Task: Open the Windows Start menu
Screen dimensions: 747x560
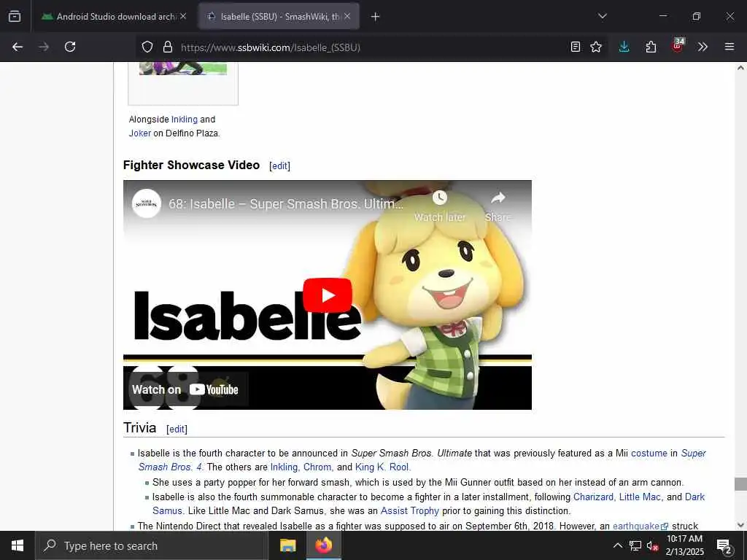Action: pyautogui.click(x=18, y=545)
